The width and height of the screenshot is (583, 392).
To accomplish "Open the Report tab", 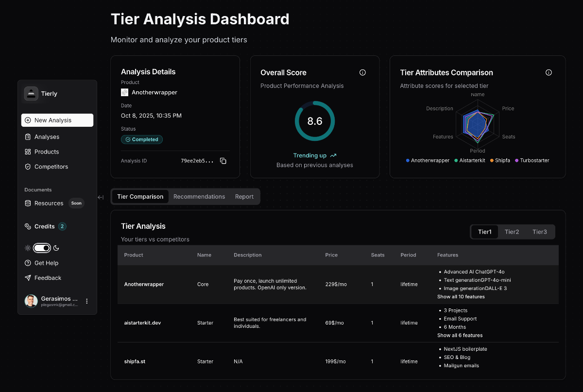I will tap(244, 196).
